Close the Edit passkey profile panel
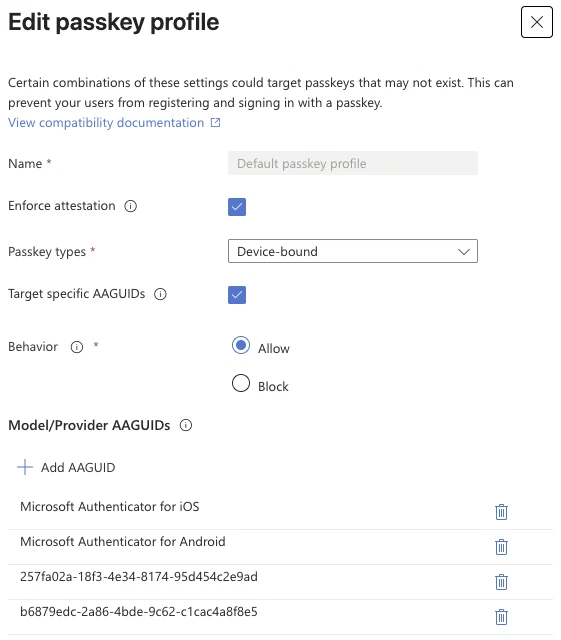 pyautogui.click(x=537, y=22)
